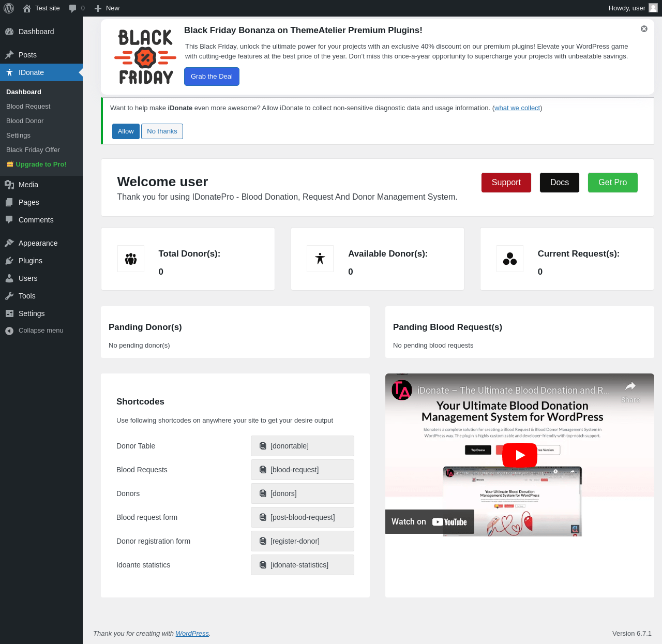This screenshot has width=662, height=644.
Task: Open the comments bubble icon in admin bar
Action: pyautogui.click(x=72, y=8)
